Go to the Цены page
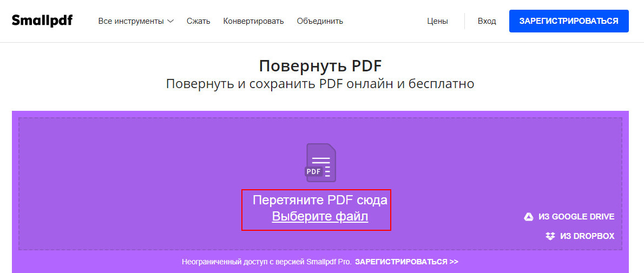Screen dimensions: 644x273 437,21
